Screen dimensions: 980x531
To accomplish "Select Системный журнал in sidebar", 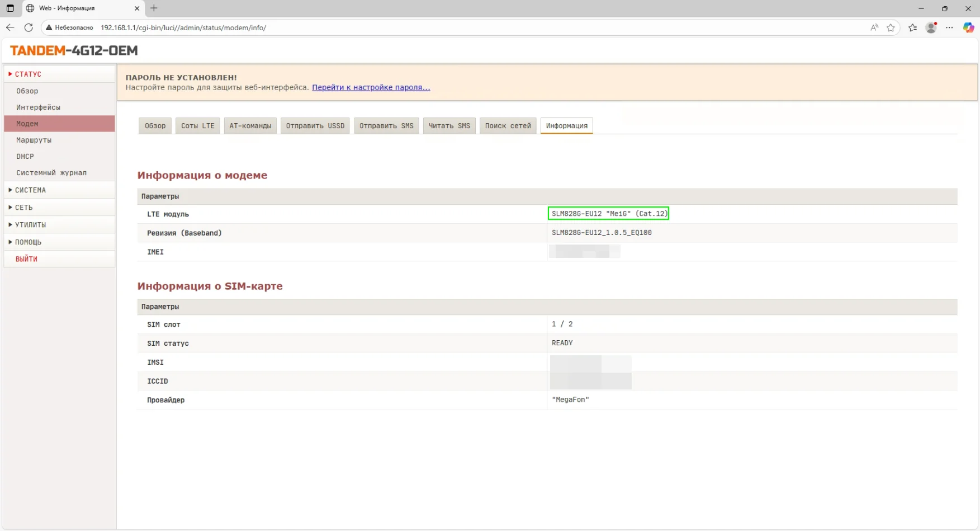I will (51, 173).
